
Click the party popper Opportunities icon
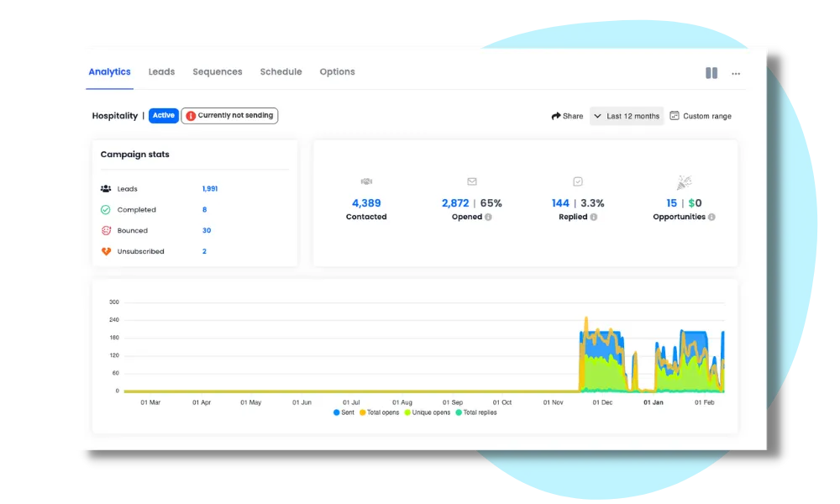pyautogui.click(x=683, y=181)
